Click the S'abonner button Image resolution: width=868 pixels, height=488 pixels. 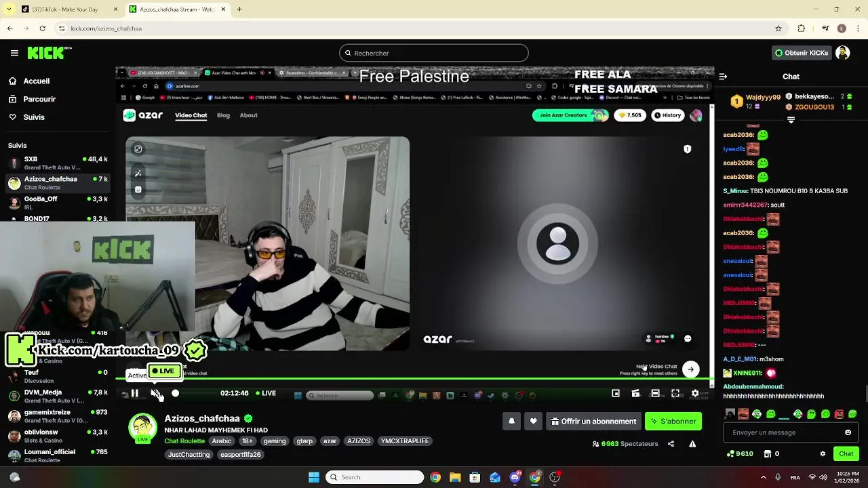(673, 421)
